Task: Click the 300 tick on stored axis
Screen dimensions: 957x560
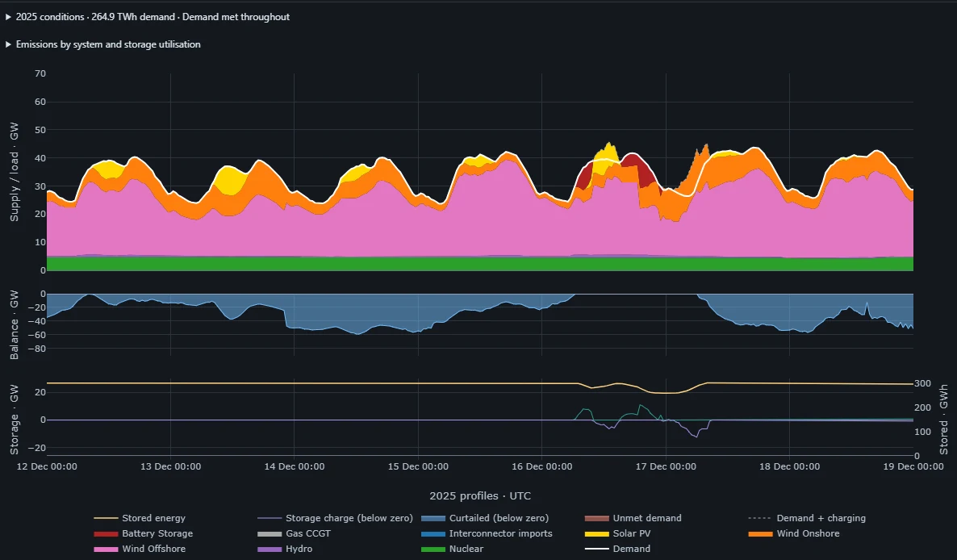Action: (922, 384)
